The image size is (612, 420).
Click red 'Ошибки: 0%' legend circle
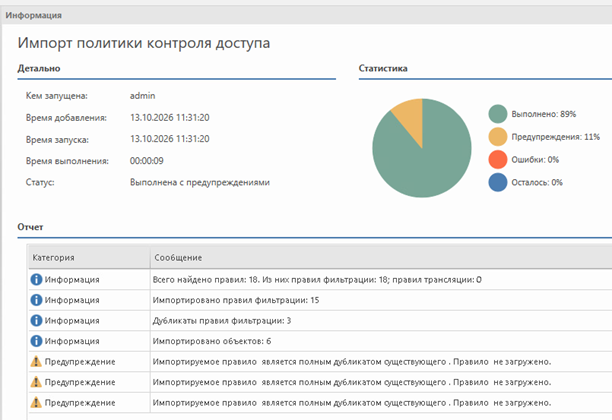(x=498, y=159)
